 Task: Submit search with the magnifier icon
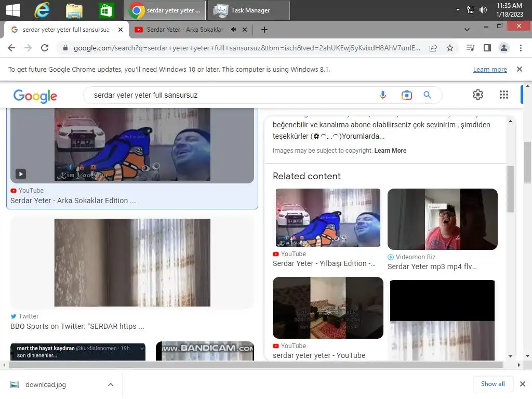point(427,95)
